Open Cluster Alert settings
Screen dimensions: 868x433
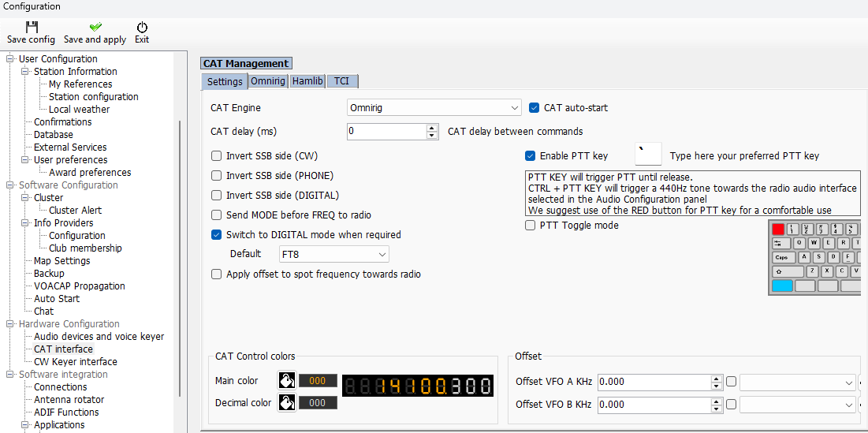75,211
